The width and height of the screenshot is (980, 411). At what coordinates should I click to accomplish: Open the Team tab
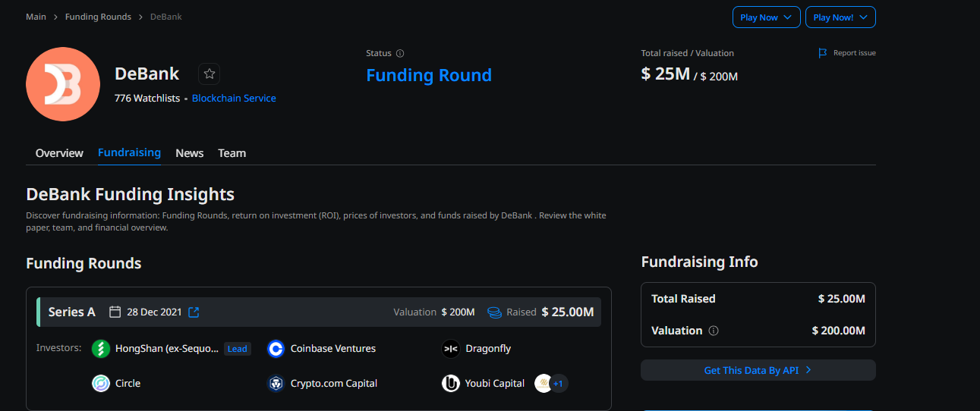[232, 153]
